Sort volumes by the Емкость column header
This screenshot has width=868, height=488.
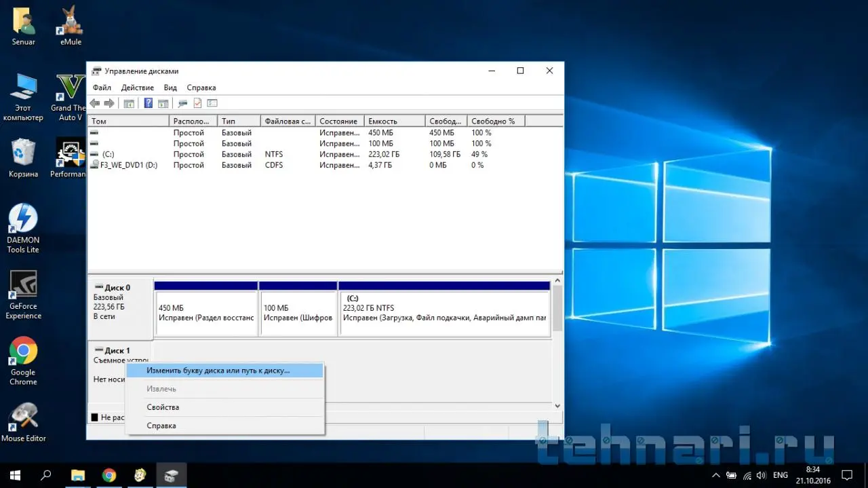click(x=395, y=121)
